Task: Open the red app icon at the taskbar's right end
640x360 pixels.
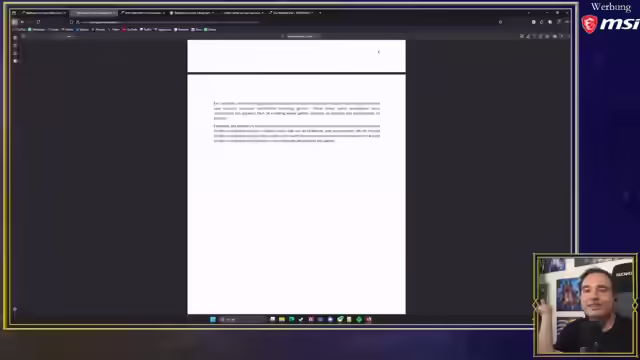Action: click(369, 319)
